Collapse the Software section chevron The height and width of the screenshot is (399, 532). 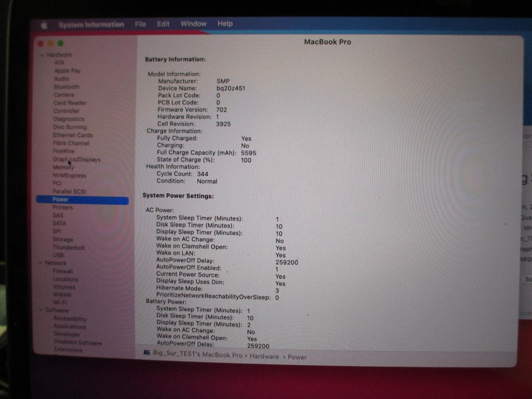coord(41,310)
